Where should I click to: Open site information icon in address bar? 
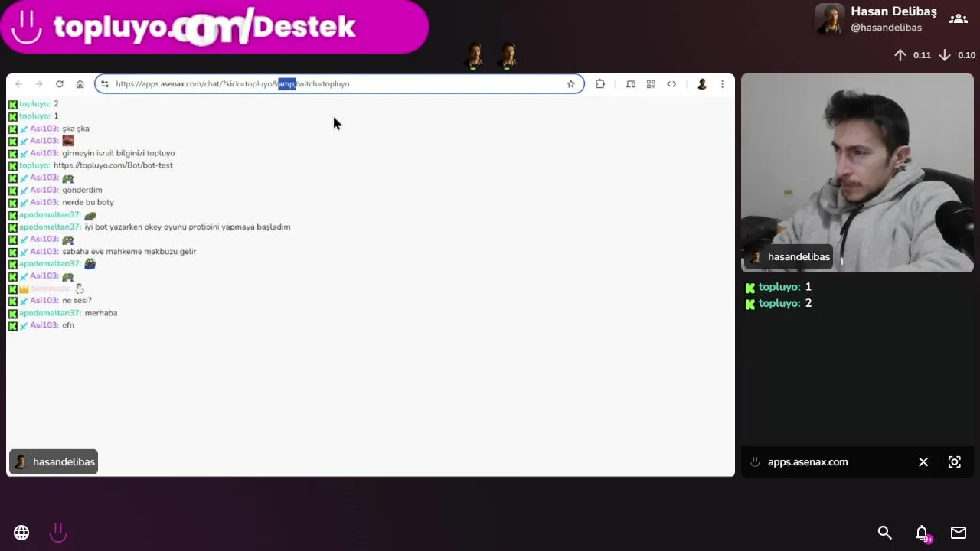pos(104,84)
